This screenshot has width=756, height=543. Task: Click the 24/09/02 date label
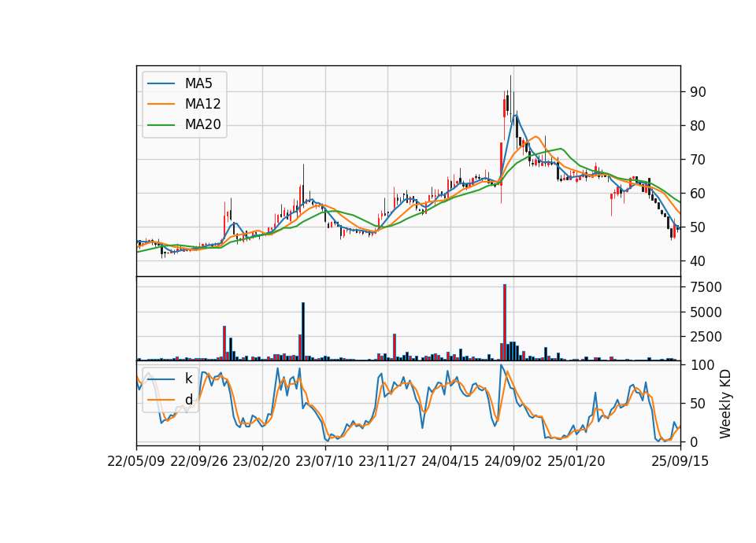point(513,461)
